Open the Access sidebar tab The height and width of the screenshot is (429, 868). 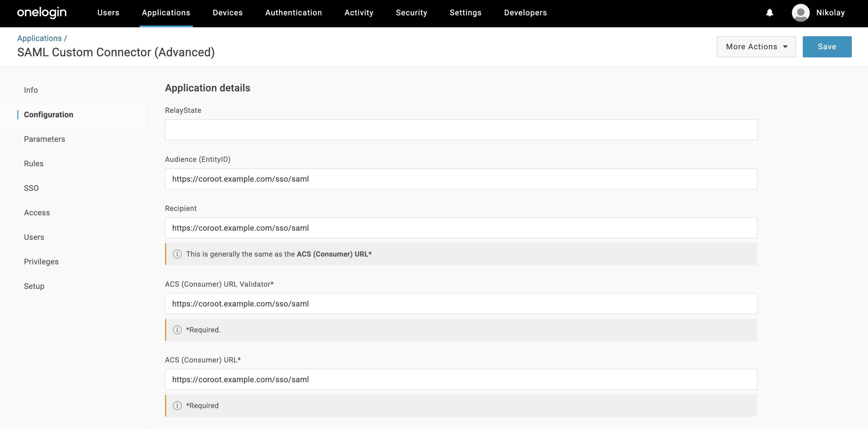pos(37,213)
